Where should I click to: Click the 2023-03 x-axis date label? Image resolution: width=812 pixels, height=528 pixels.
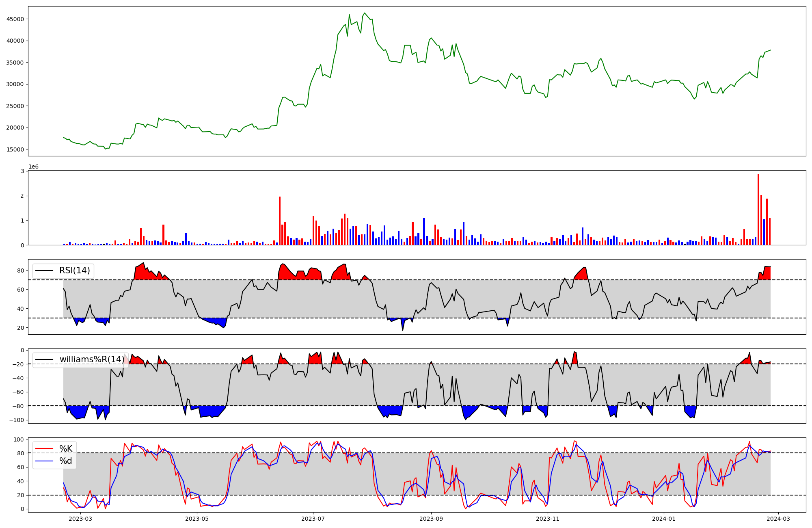[80, 519]
